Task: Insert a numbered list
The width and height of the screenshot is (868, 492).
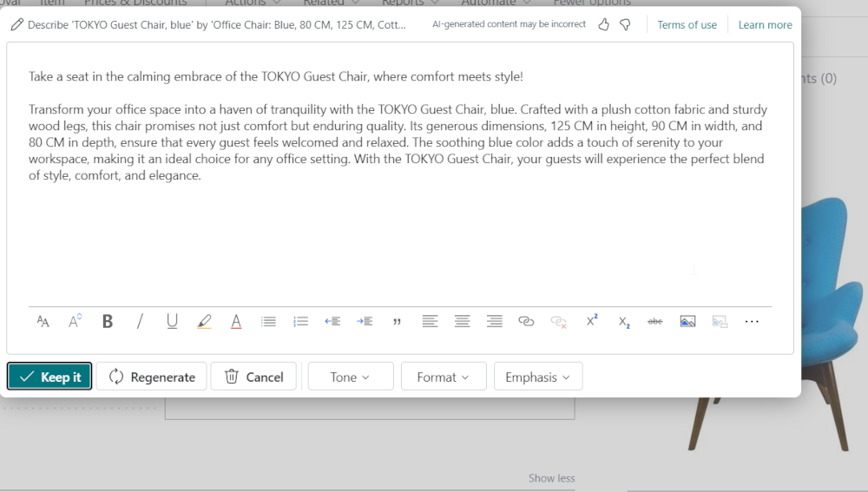Action: 300,321
